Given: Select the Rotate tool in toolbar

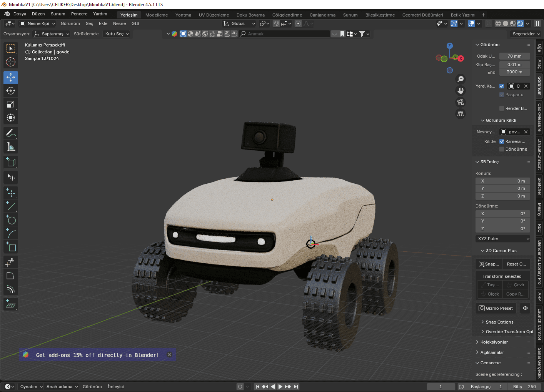Looking at the screenshot, I should tap(11, 91).
